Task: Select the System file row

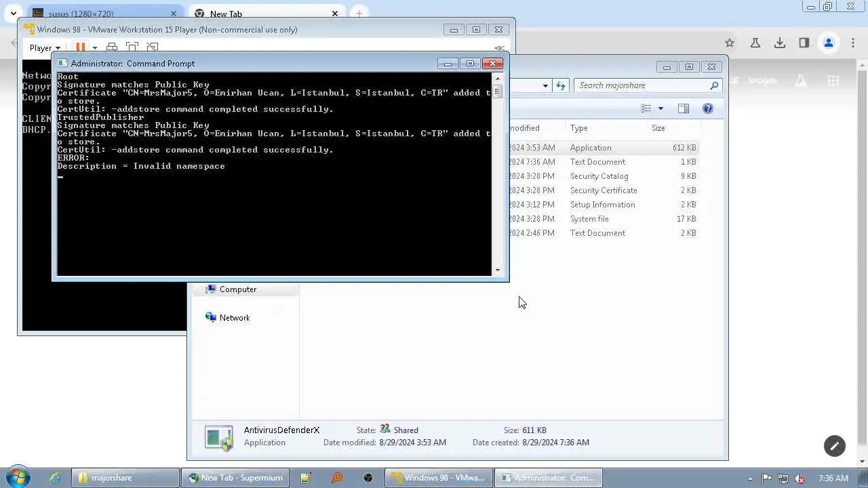Action: [603, 219]
